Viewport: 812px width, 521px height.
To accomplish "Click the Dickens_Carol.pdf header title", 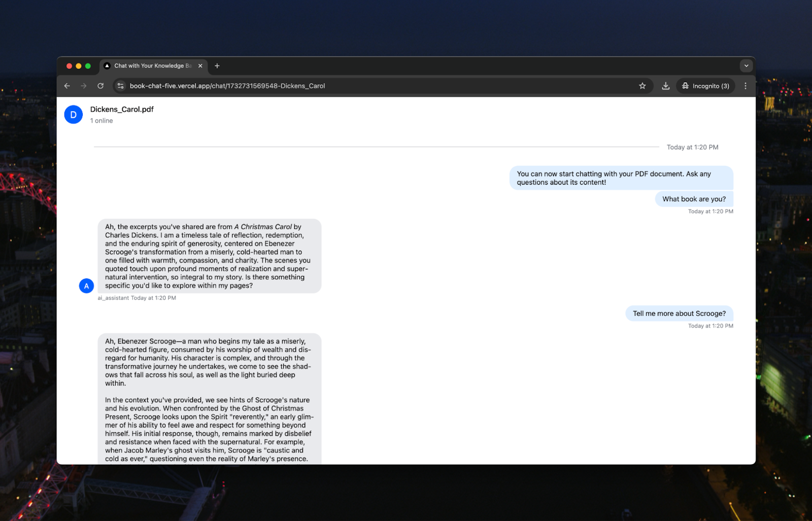I will [122, 109].
